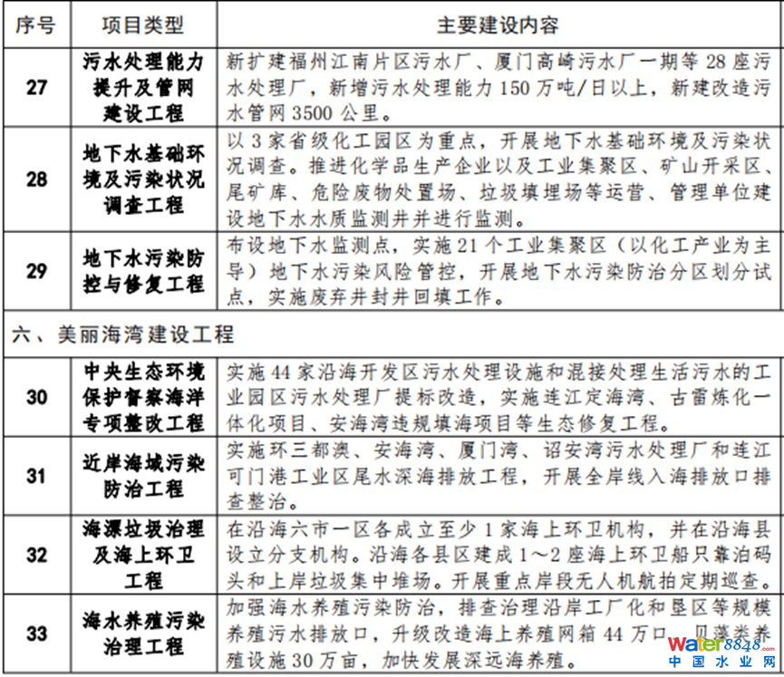Screen dimensions: 784x677
Task: Click the water8848.com watermark logo
Action: [721, 644]
